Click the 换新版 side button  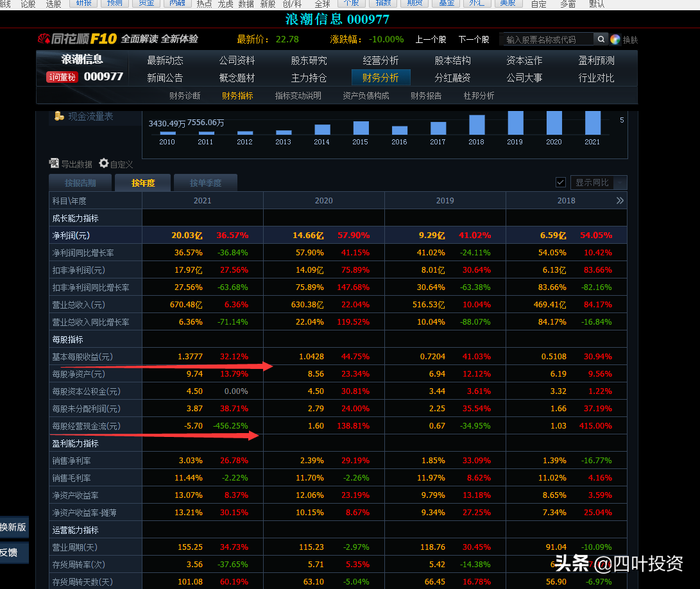[13, 527]
